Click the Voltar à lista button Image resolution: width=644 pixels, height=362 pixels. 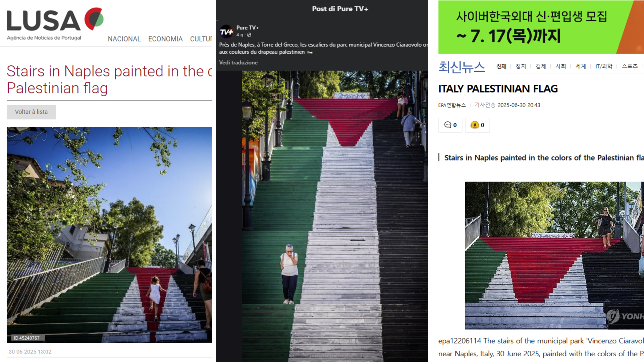pyautogui.click(x=31, y=112)
